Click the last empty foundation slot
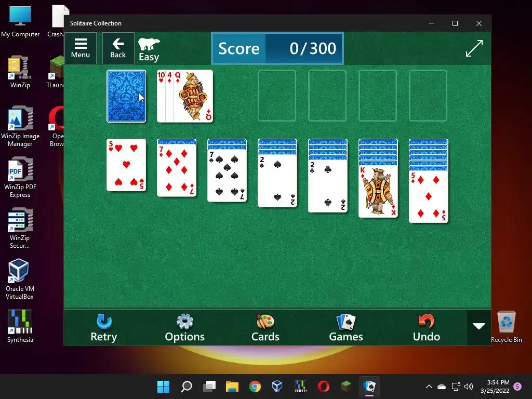The image size is (532, 399). [x=428, y=96]
